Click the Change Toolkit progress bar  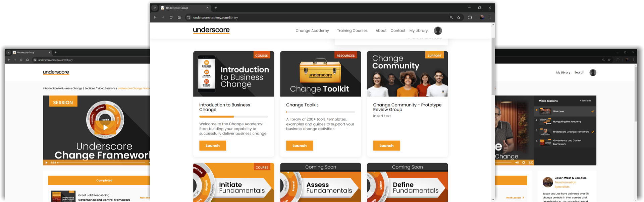[320, 112]
